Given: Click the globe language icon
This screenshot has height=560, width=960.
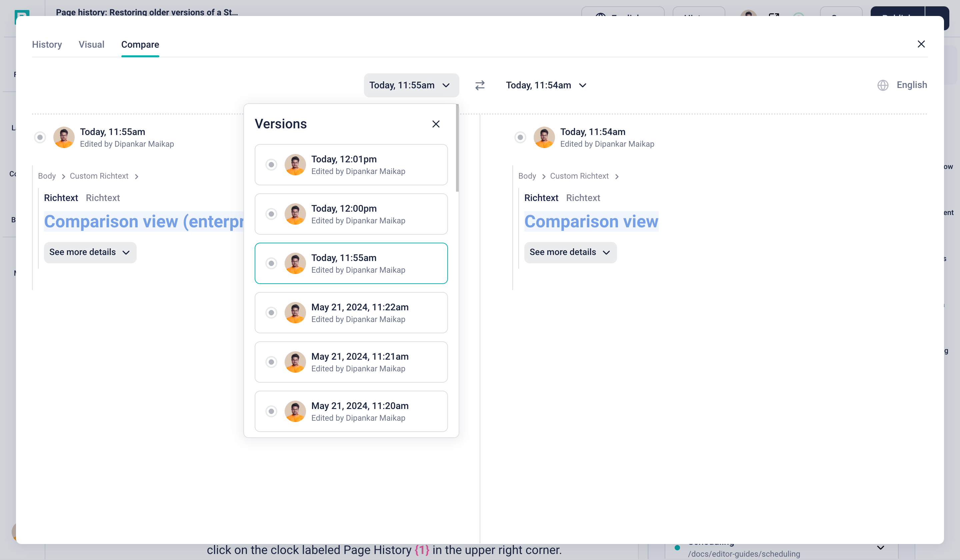Looking at the screenshot, I should point(883,85).
